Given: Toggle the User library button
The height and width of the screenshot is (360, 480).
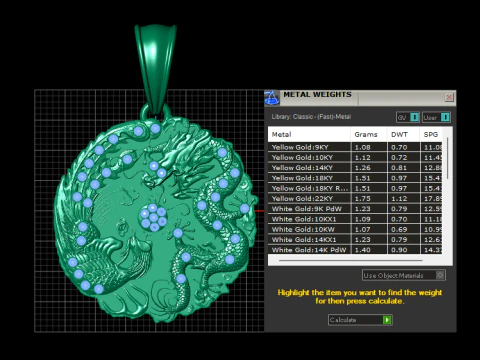Looking at the screenshot, I should tap(436, 117).
